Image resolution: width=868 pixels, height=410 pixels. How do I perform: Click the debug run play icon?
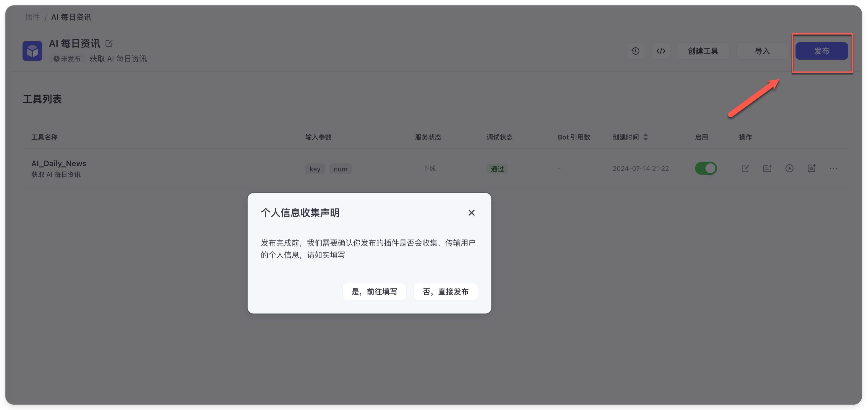(789, 168)
